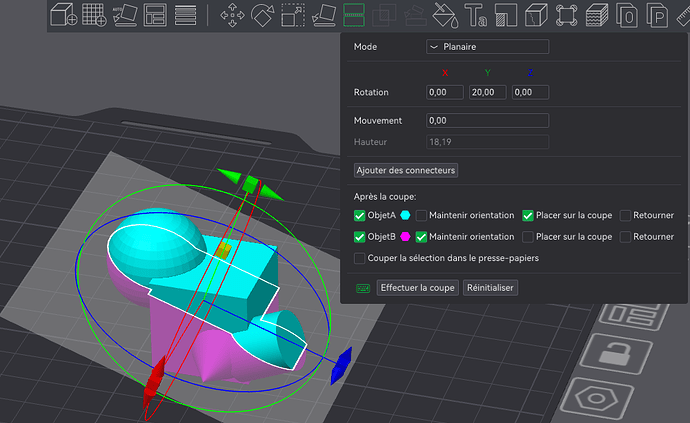690x423 pixels.
Task: Click the Ajouter des connecteurs button
Action: click(x=406, y=170)
